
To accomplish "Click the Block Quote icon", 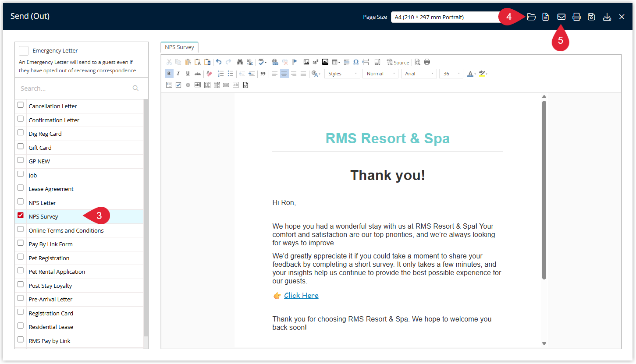I will tap(263, 74).
